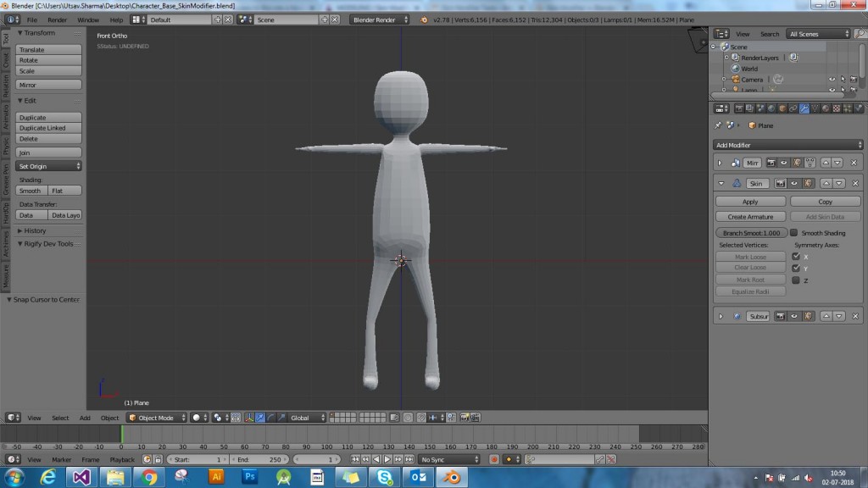Open the Particles properties tab

[847, 108]
